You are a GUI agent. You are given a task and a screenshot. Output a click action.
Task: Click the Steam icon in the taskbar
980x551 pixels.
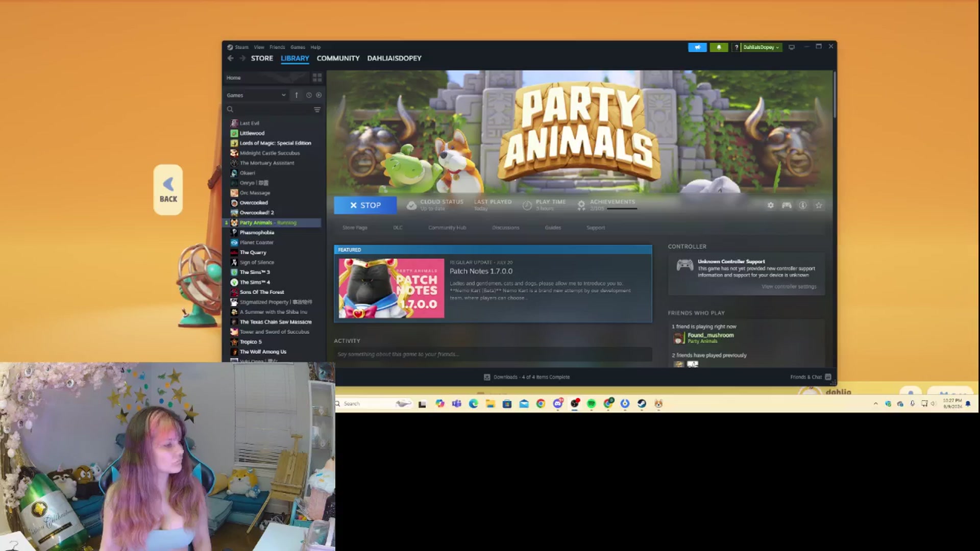pos(642,404)
